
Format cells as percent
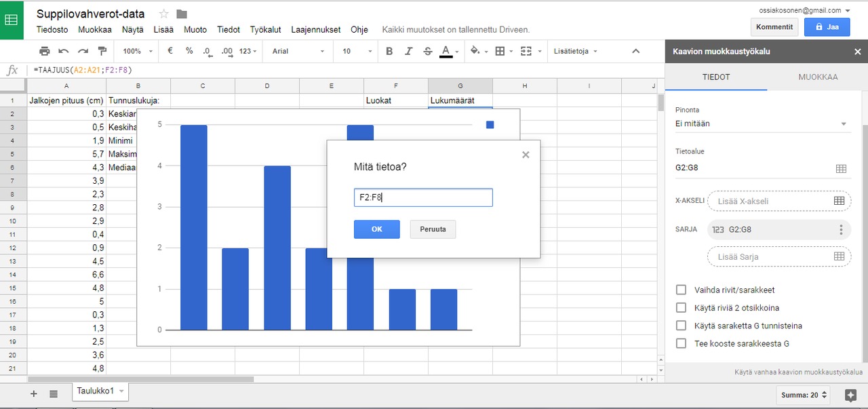click(189, 51)
